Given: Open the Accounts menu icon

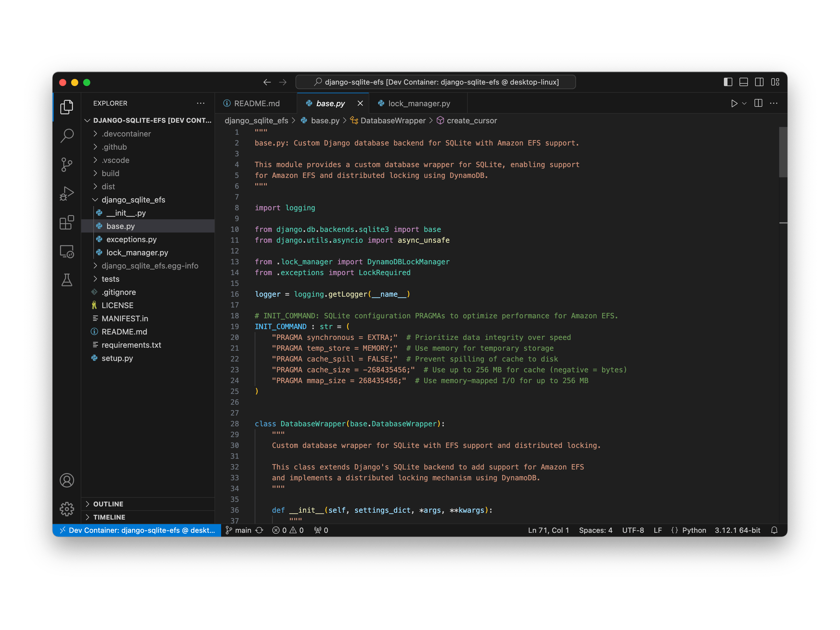Looking at the screenshot, I should [67, 480].
